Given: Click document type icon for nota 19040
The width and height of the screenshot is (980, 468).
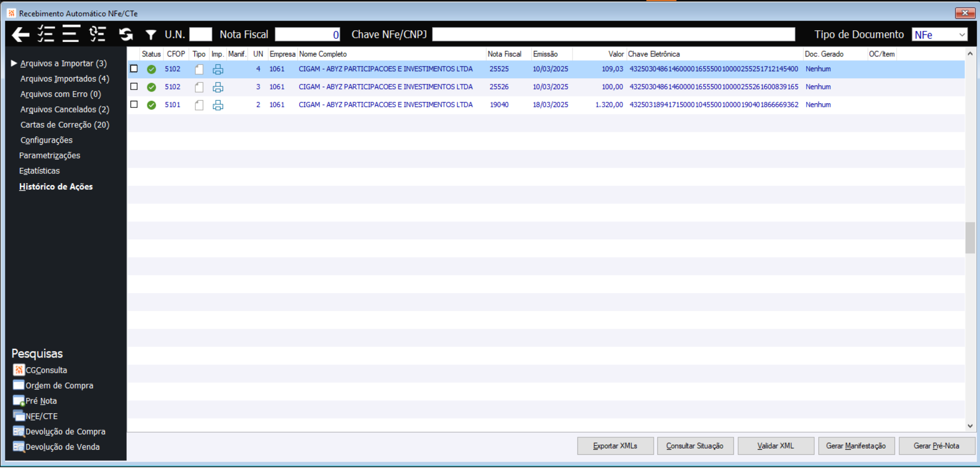Looking at the screenshot, I should (x=199, y=105).
